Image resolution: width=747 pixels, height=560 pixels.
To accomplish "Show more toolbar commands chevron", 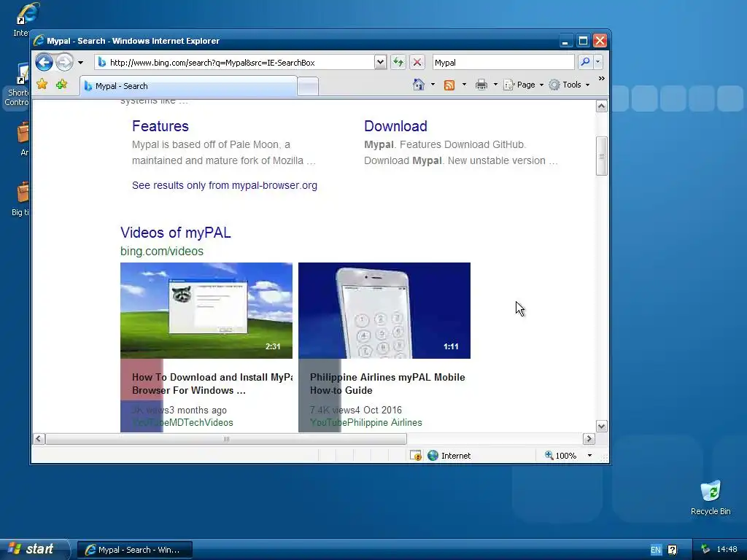I will (602, 79).
